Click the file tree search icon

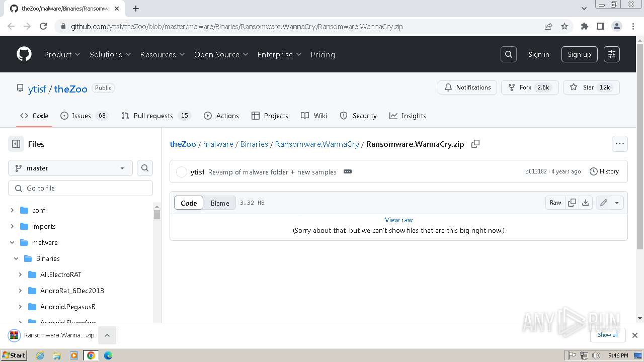145,168
